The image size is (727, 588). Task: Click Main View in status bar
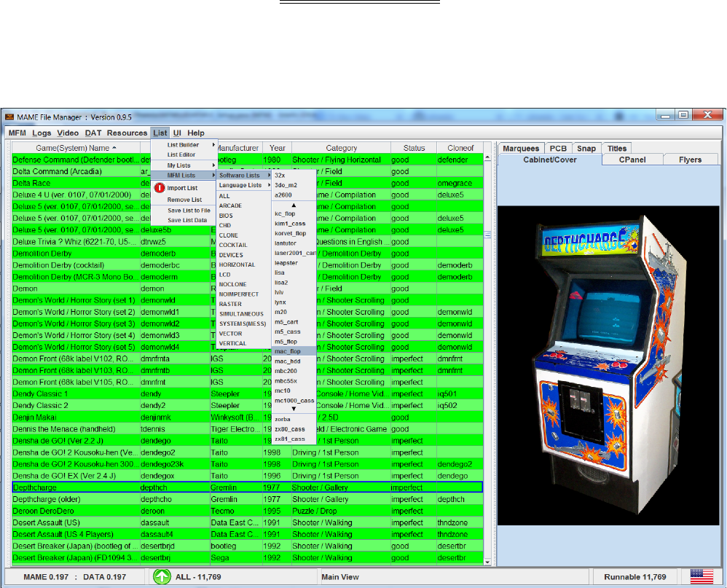(340, 577)
